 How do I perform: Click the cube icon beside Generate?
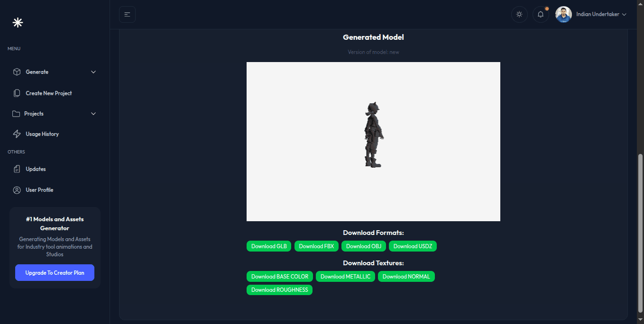tap(17, 72)
